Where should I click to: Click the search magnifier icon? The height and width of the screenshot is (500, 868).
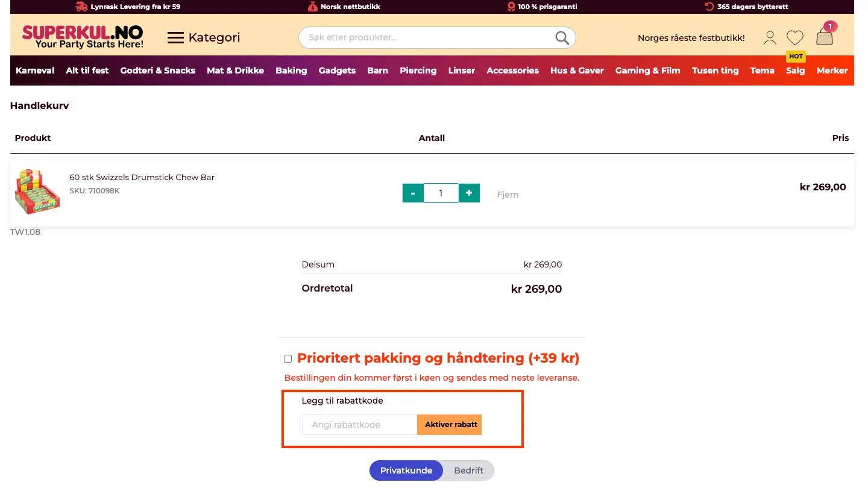click(x=562, y=38)
